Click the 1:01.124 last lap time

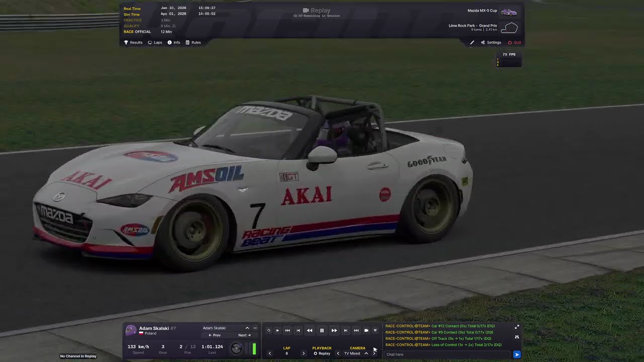click(x=212, y=347)
